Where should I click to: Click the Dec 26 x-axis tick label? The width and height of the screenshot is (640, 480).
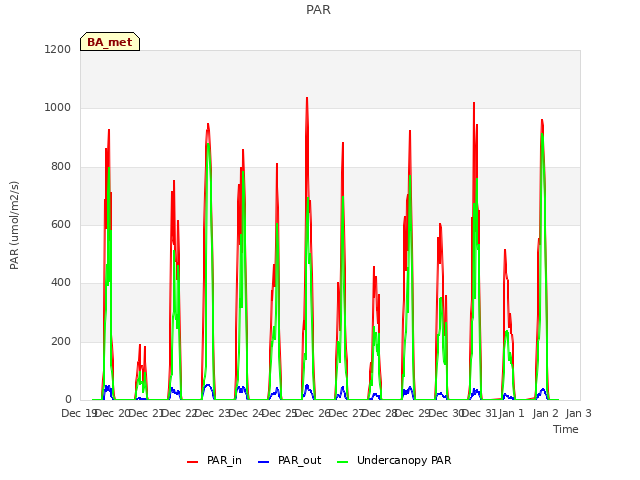313,413
